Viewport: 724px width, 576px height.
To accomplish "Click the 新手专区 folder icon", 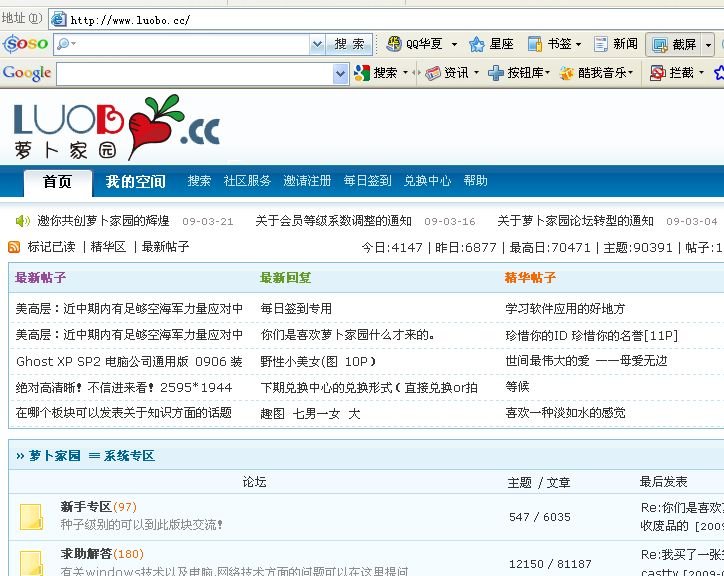I will pyautogui.click(x=31, y=516).
